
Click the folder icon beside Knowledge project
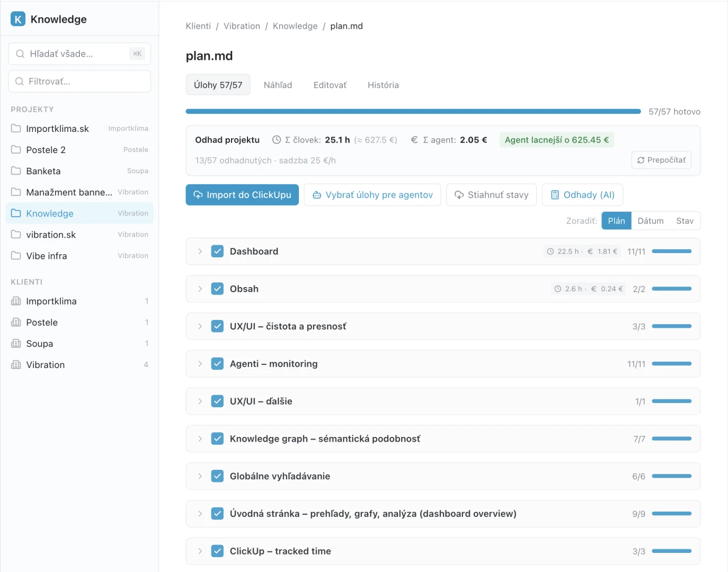coord(16,213)
